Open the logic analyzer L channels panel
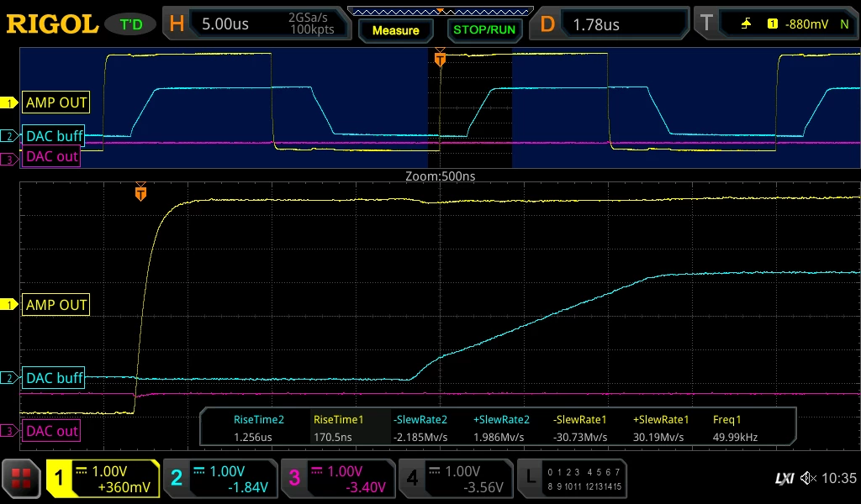Image resolution: width=861 pixels, height=504 pixels. (x=572, y=479)
